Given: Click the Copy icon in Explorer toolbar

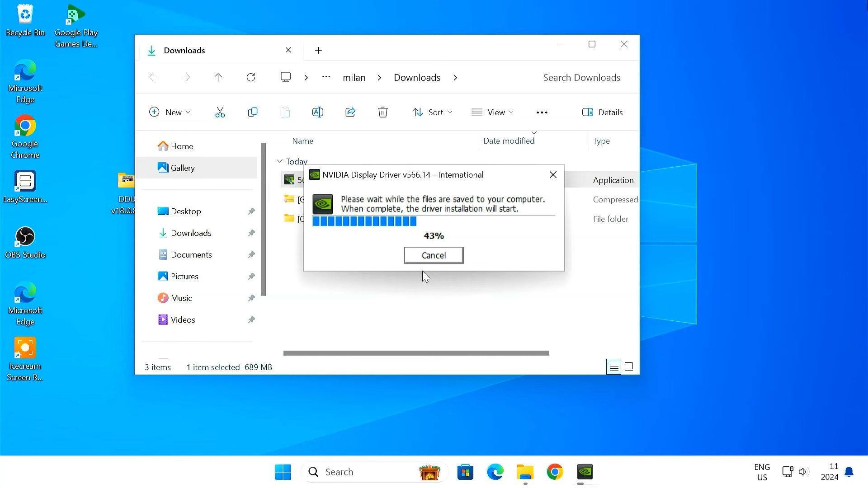Looking at the screenshot, I should (x=253, y=112).
